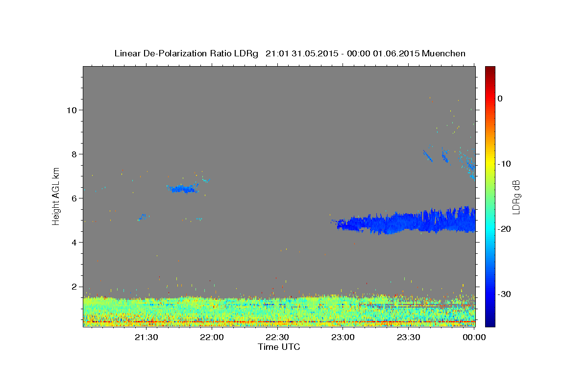Click the large blue cloud layer near 5 km

[x=407, y=221]
